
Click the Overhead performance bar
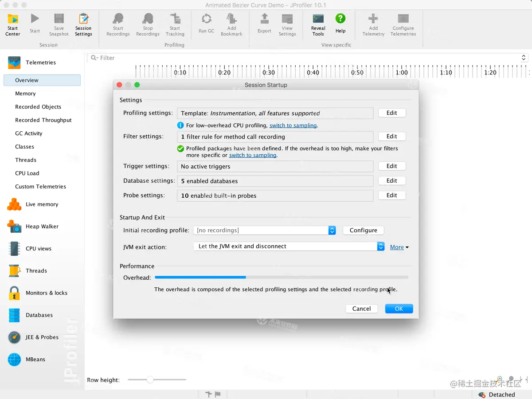(282, 278)
